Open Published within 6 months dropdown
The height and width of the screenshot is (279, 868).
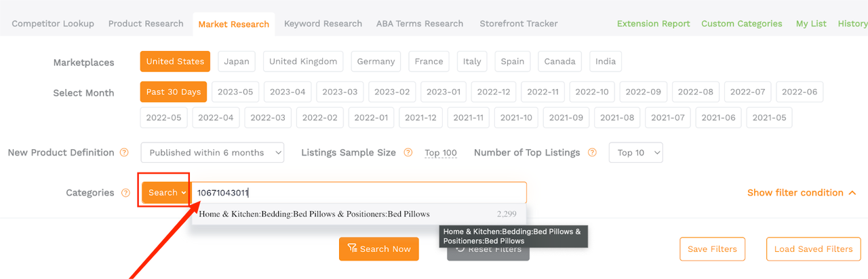click(x=212, y=153)
